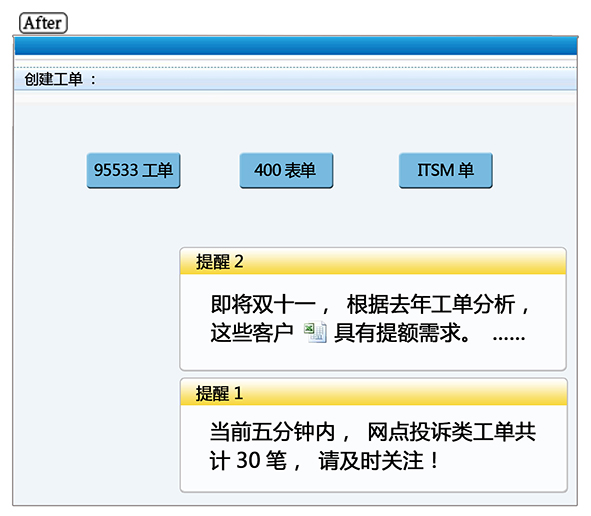Click the blue window title bar

click(296, 46)
